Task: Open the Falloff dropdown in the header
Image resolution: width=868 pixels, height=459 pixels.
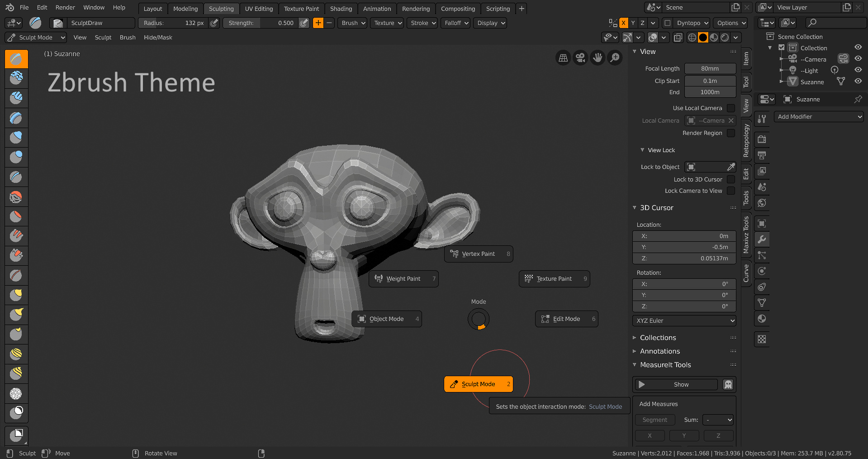Action: click(455, 23)
